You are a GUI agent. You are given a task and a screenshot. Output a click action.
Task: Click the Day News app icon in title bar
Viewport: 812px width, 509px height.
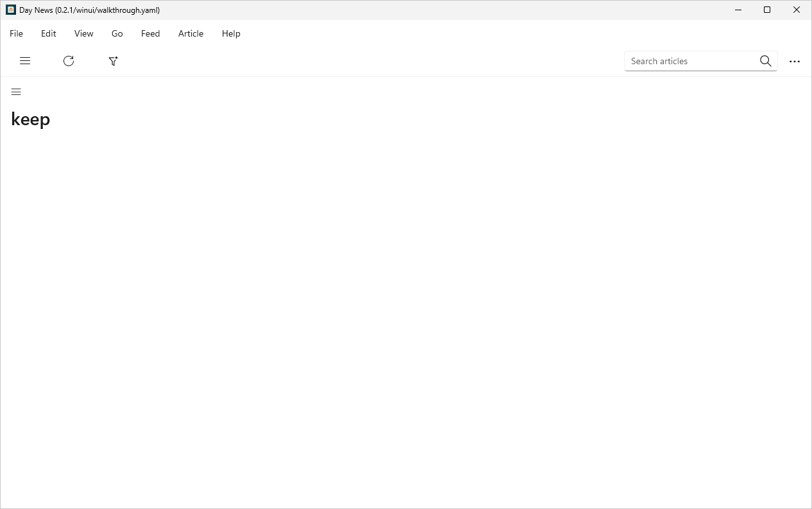11,10
